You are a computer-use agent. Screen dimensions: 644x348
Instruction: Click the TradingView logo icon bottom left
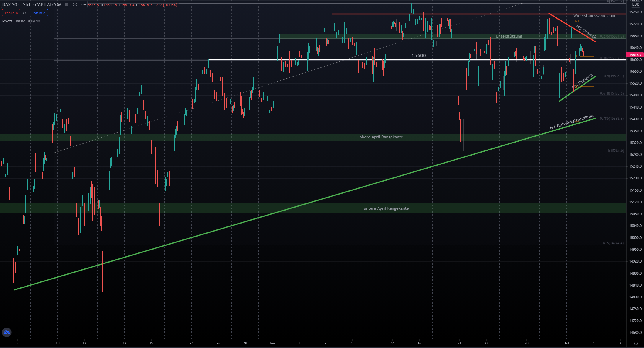(x=6, y=332)
